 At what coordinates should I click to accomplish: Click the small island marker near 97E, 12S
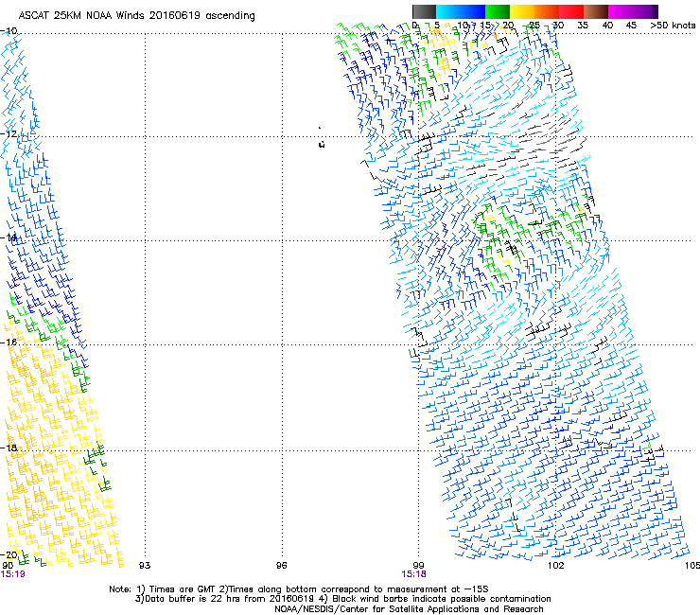point(321,144)
